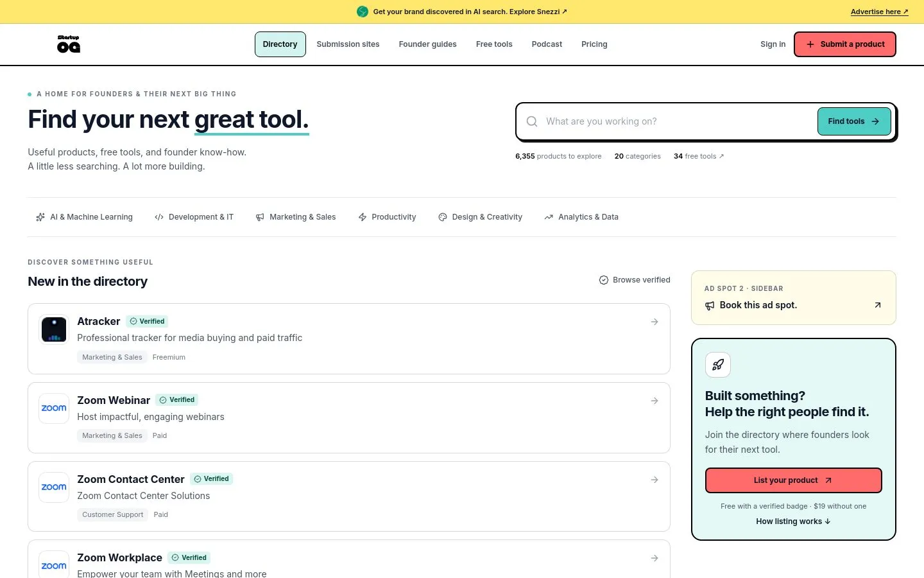
Task: Select the Productivity category
Action: 387,217
